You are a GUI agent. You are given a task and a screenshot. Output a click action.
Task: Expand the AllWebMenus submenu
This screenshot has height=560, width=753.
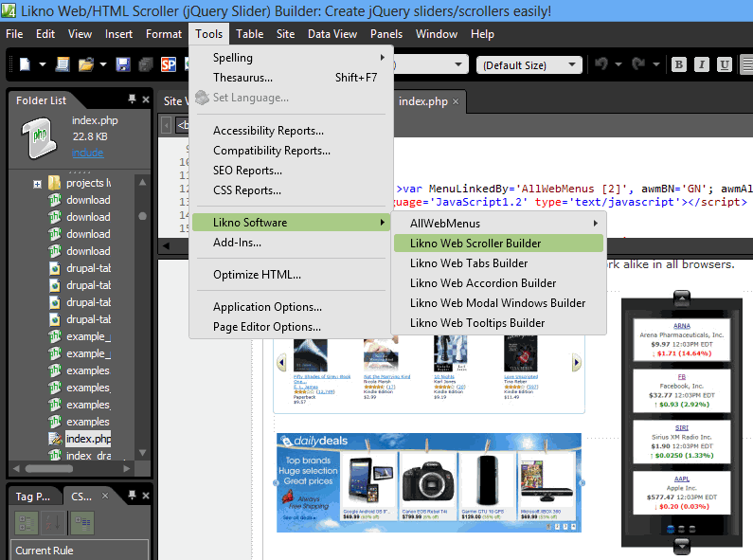click(498, 224)
